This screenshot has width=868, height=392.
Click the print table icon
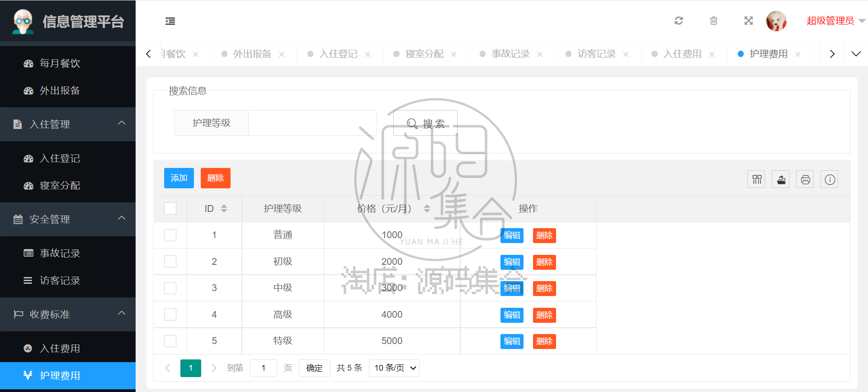(x=805, y=179)
